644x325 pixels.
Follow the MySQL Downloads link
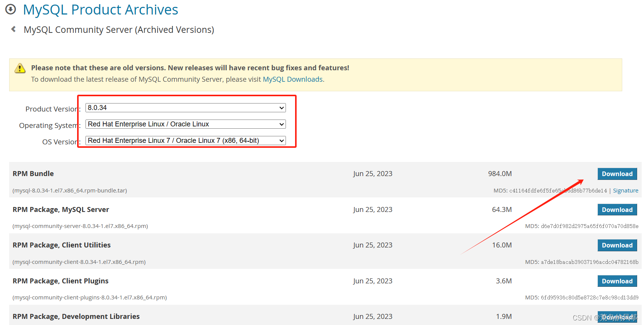[293, 79]
